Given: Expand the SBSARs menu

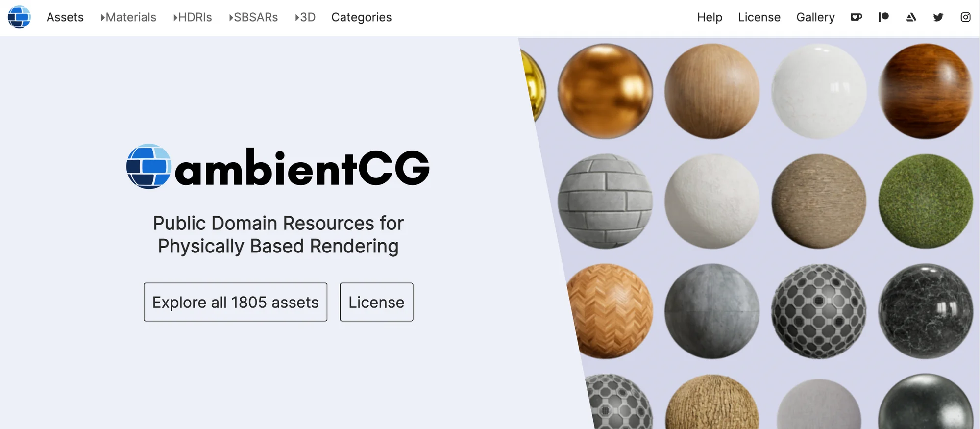Looking at the screenshot, I should [253, 17].
